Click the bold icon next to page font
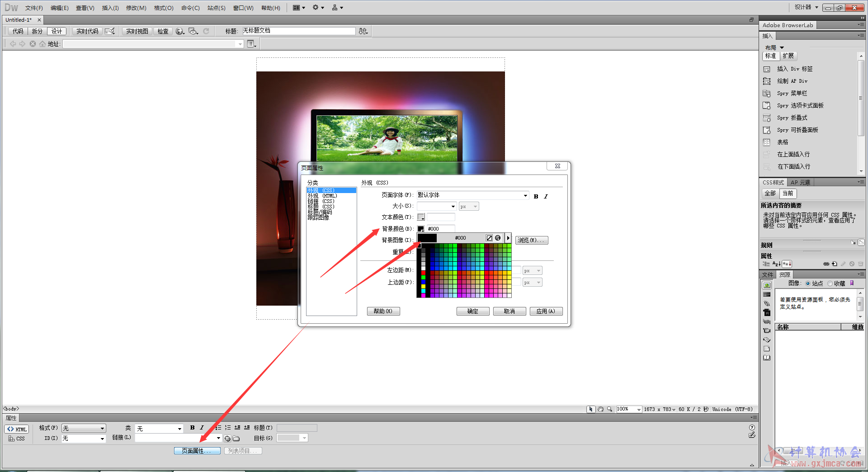 (x=536, y=196)
